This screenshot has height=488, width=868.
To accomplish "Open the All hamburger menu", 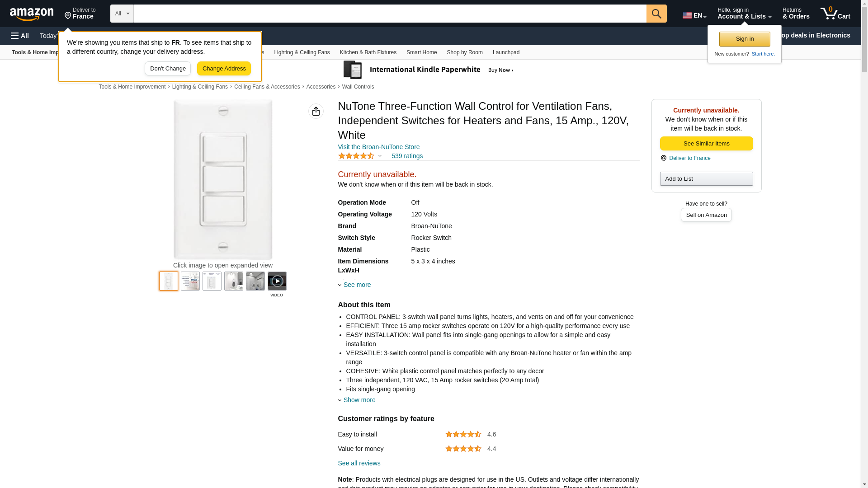I will pos(20,36).
